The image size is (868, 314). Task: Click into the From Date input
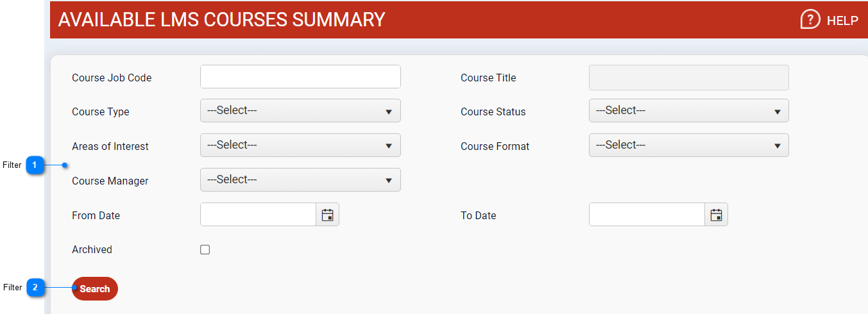tap(258, 215)
